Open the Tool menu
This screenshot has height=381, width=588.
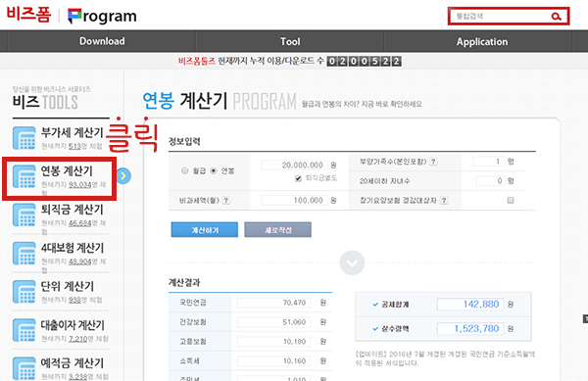[290, 41]
